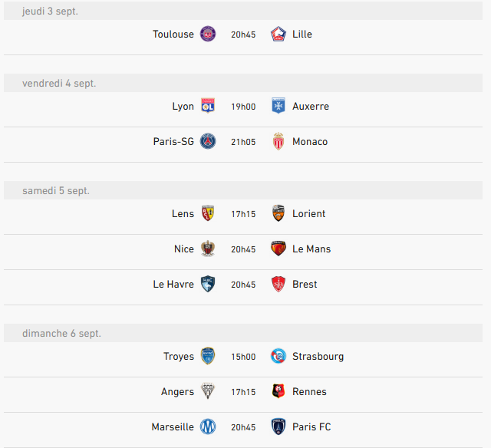Click the Le Havre team name
491x448 pixels.
click(173, 285)
